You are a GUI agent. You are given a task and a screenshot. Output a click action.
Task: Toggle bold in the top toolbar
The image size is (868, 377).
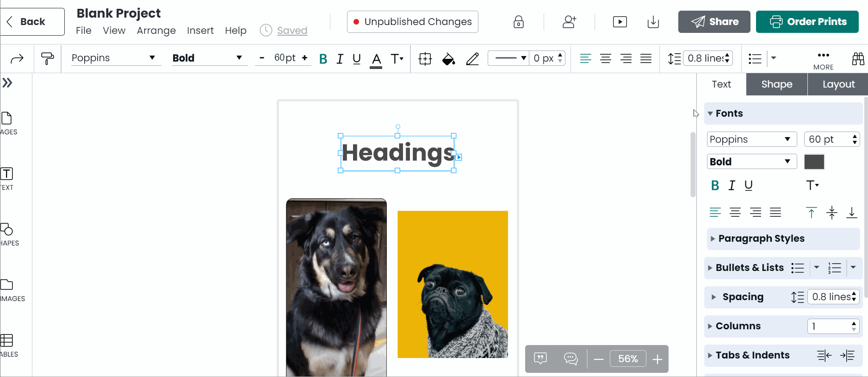323,59
